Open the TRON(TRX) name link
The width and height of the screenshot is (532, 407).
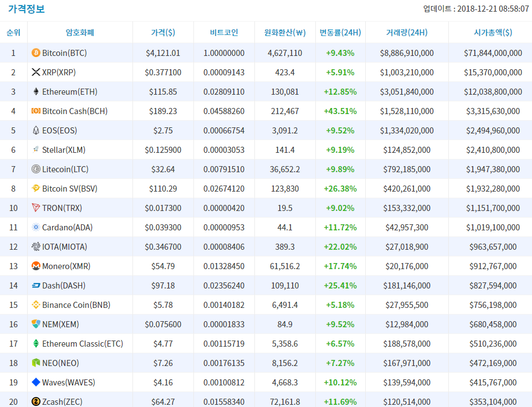pos(62,208)
